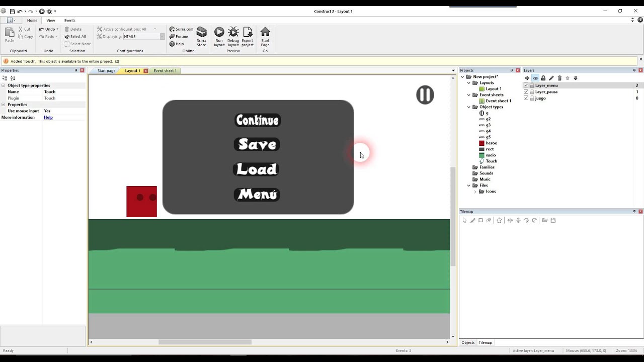Expand the Icons folder
This screenshot has height=362, width=644.
[475, 192]
